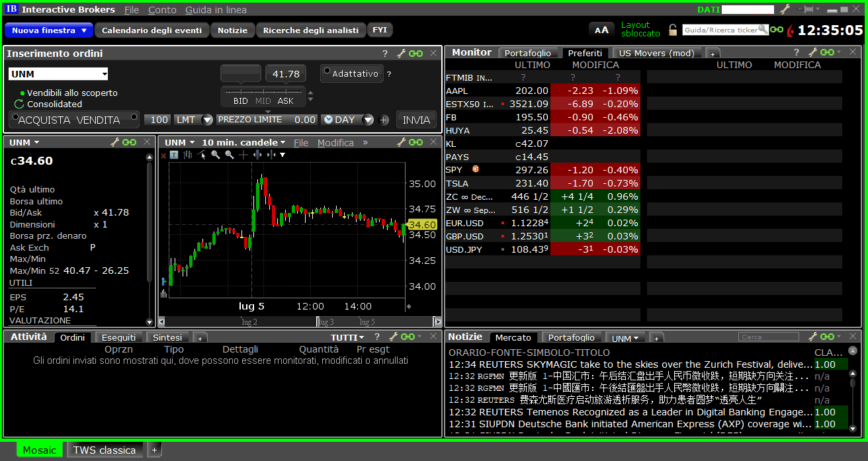Submit order with INVIA button
This screenshot has height=461, width=868.
coord(416,120)
